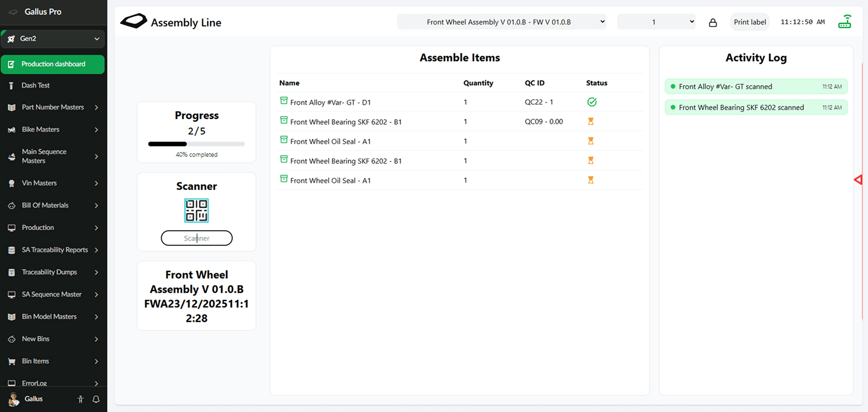Expand the Bill Of Materials menu
This screenshot has width=868, height=412.
click(x=53, y=205)
